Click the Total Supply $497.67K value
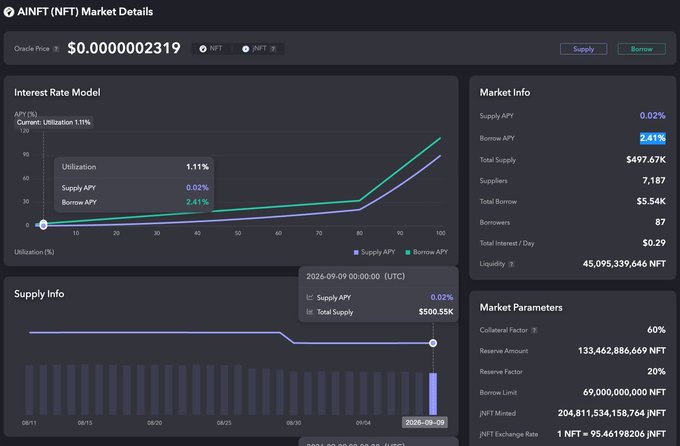Viewport: 680px width, 446px height. coord(646,160)
